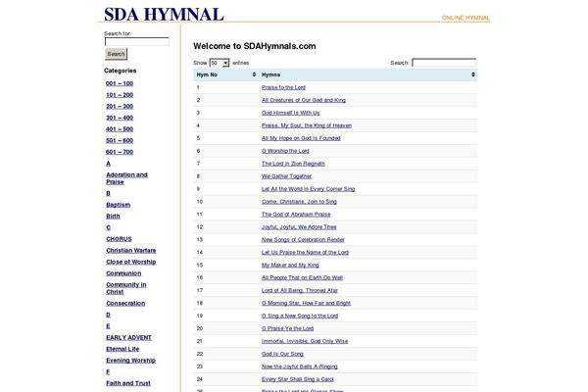Select the letter D category
The image size is (588, 392).
pos(109,315)
